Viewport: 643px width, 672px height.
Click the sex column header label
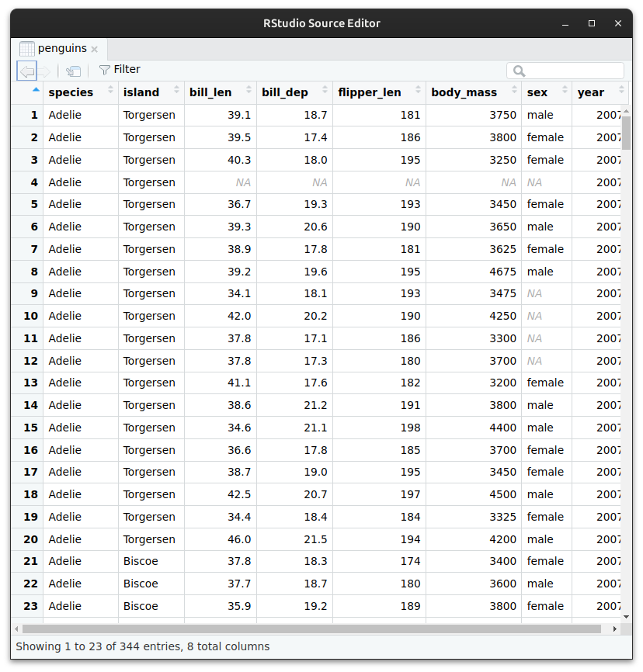point(537,92)
